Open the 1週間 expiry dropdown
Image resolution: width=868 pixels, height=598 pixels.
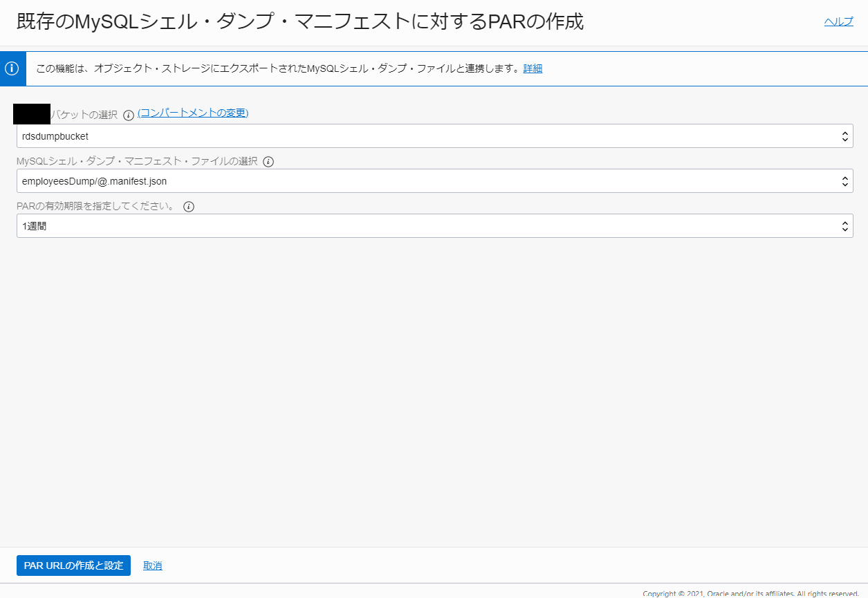point(434,226)
